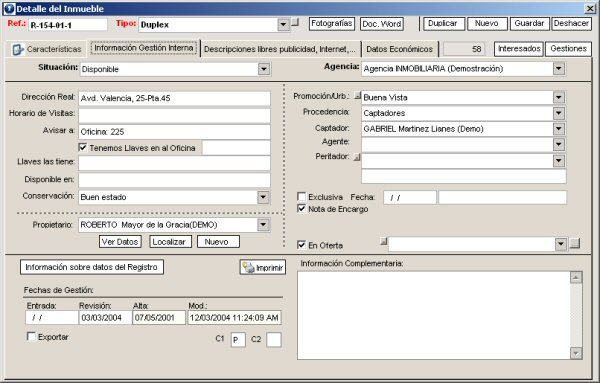Click the Fotografías button
This screenshot has width=600, height=383.
(332, 24)
